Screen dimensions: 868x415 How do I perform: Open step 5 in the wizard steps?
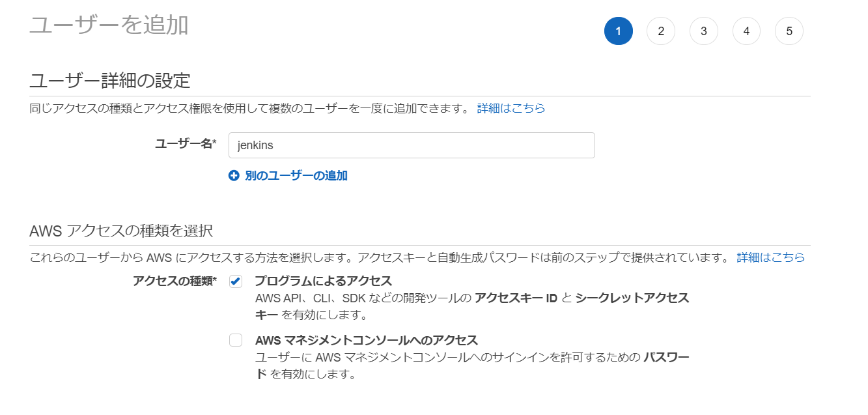tap(789, 31)
